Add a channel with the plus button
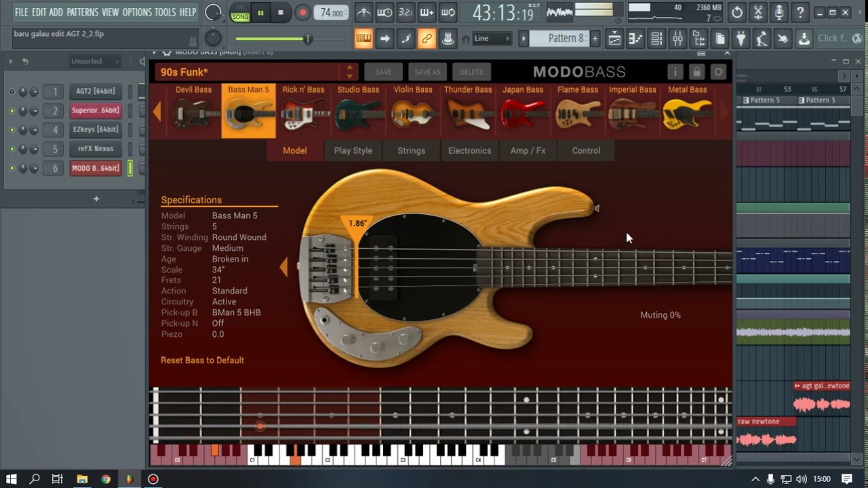Image resolution: width=868 pixels, height=488 pixels. click(96, 199)
